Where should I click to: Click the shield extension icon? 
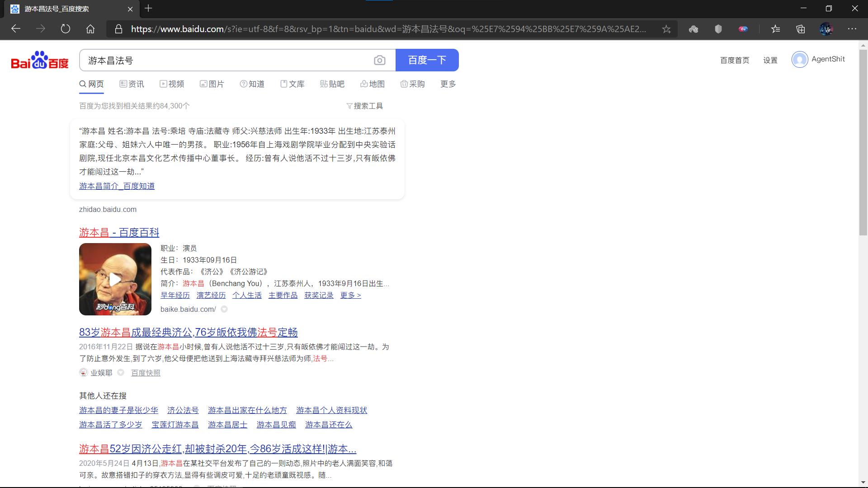click(x=718, y=29)
